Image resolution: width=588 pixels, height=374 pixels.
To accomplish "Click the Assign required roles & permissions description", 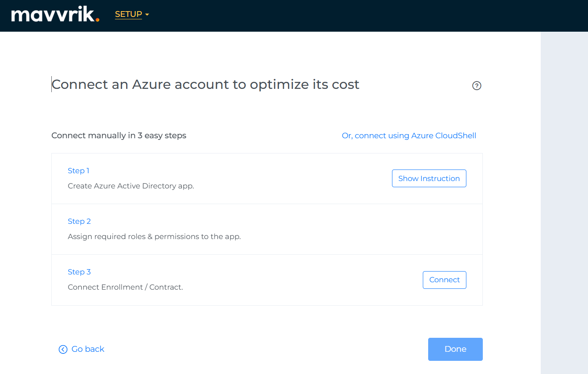I will click(154, 237).
